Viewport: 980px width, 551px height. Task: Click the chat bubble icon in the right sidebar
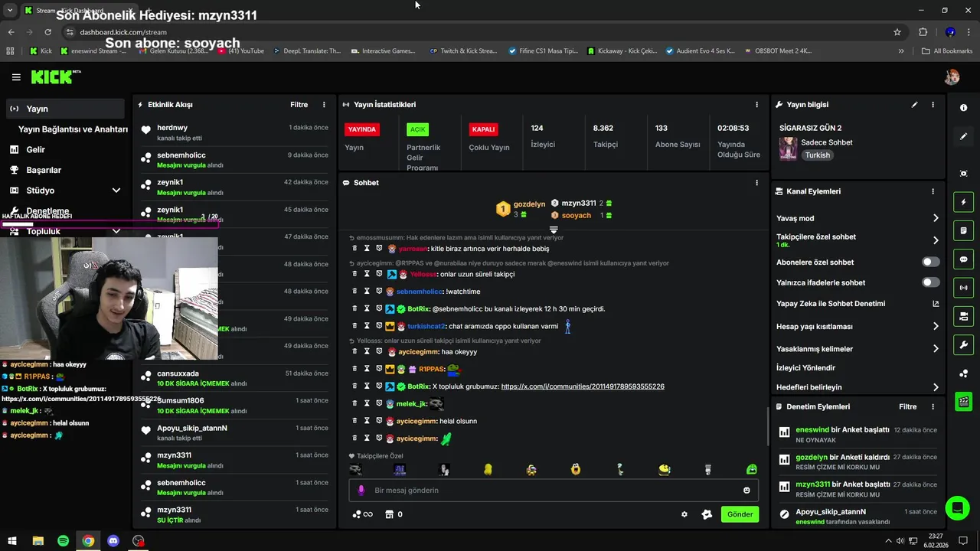tap(963, 259)
